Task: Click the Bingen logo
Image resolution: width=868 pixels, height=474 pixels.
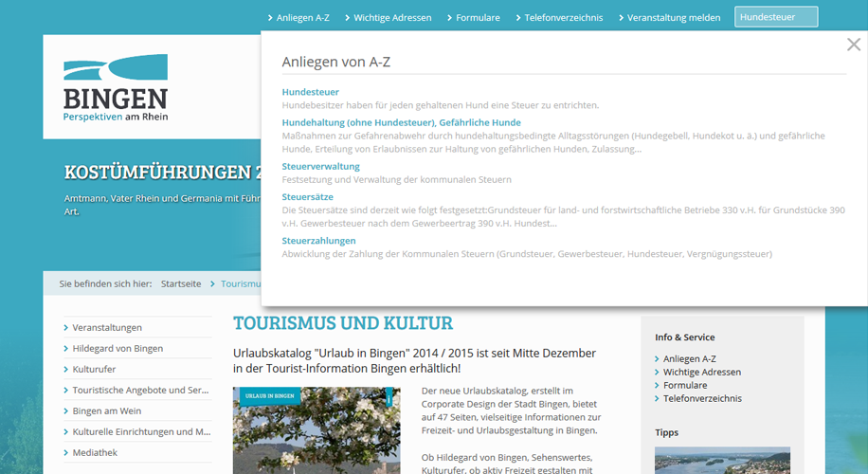Action: tap(116, 87)
